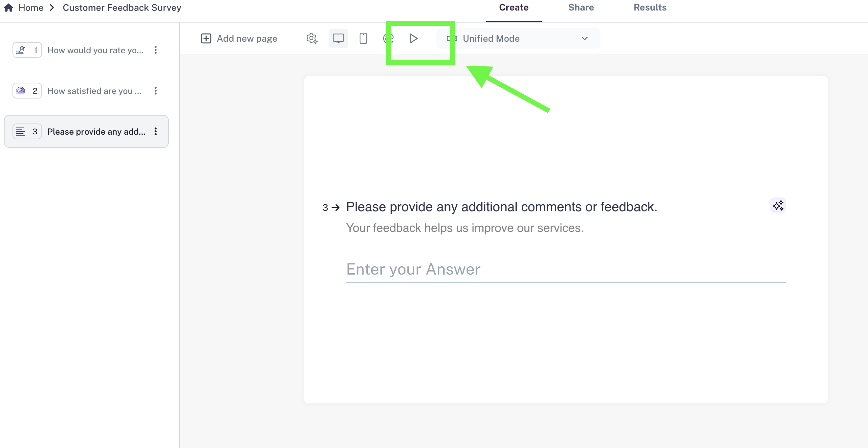
Task: Open three-dot menu for question 3
Action: tap(155, 131)
